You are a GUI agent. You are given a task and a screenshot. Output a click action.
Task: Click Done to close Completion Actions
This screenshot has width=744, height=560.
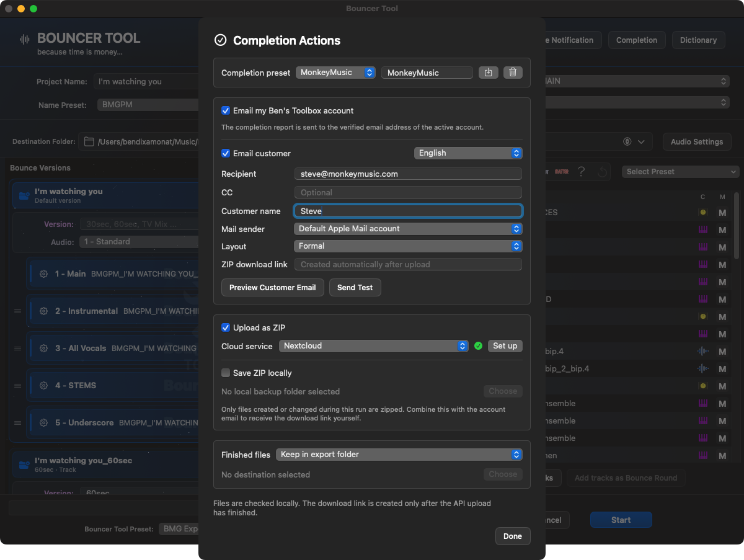513,536
